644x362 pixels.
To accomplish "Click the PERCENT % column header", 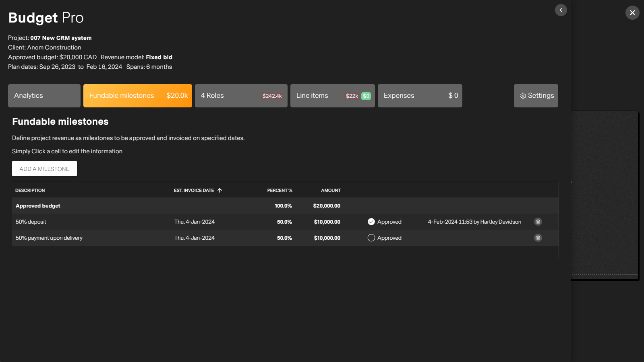I will (280, 190).
